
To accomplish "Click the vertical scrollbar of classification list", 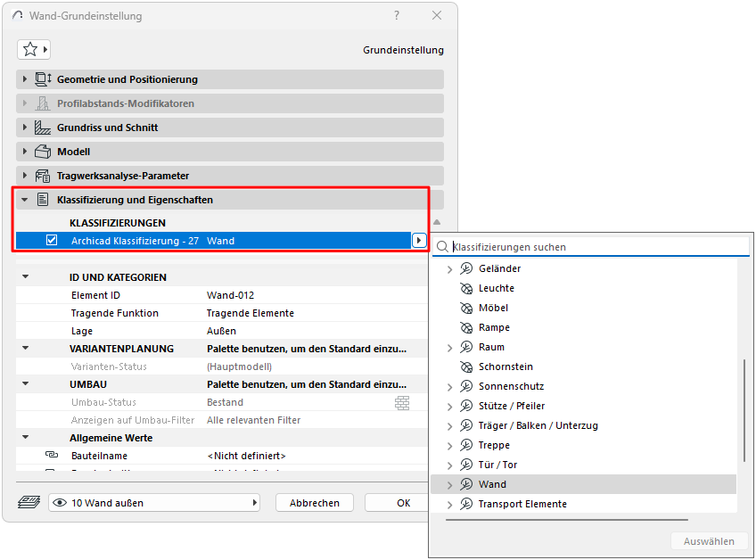I will click(x=744, y=410).
